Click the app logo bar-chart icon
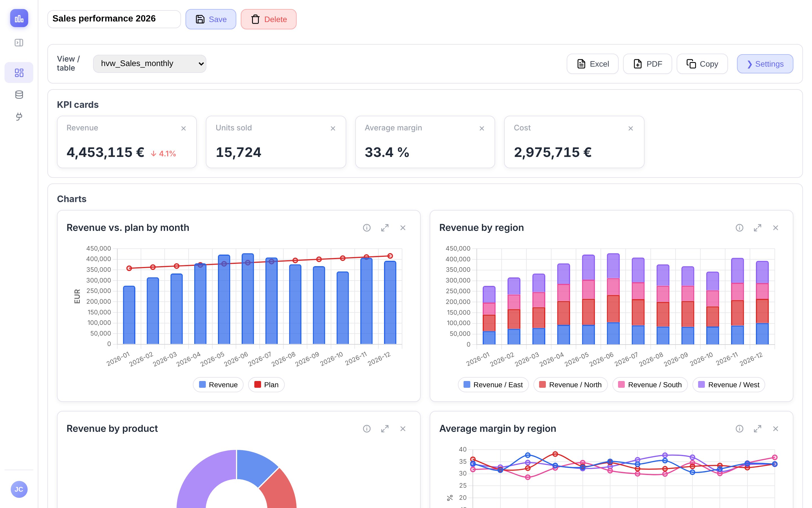This screenshot has height=508, width=812. coord(19,18)
